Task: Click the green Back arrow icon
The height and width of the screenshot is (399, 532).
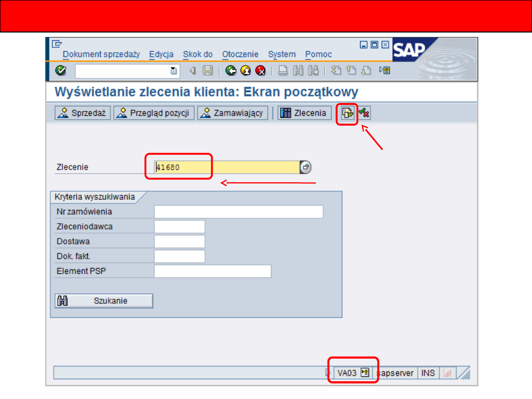Action: (231, 70)
